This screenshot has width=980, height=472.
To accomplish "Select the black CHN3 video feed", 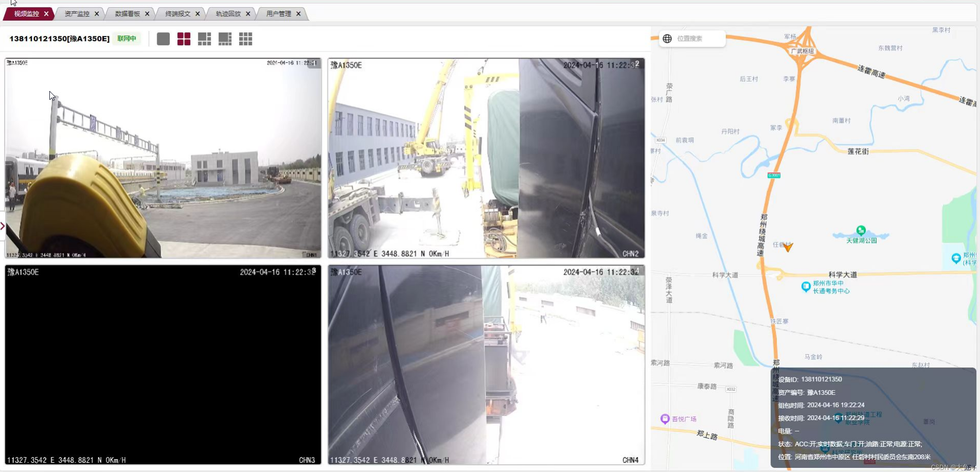I will [163, 365].
